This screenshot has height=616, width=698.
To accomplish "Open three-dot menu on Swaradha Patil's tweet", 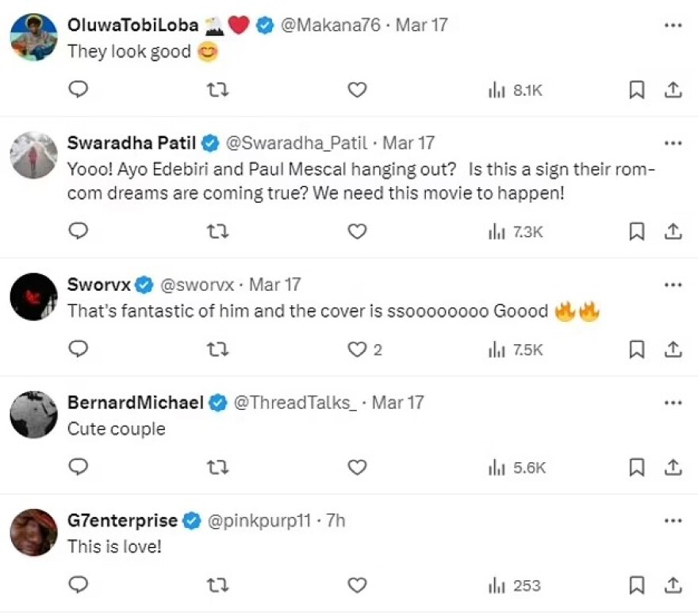I will 673,143.
